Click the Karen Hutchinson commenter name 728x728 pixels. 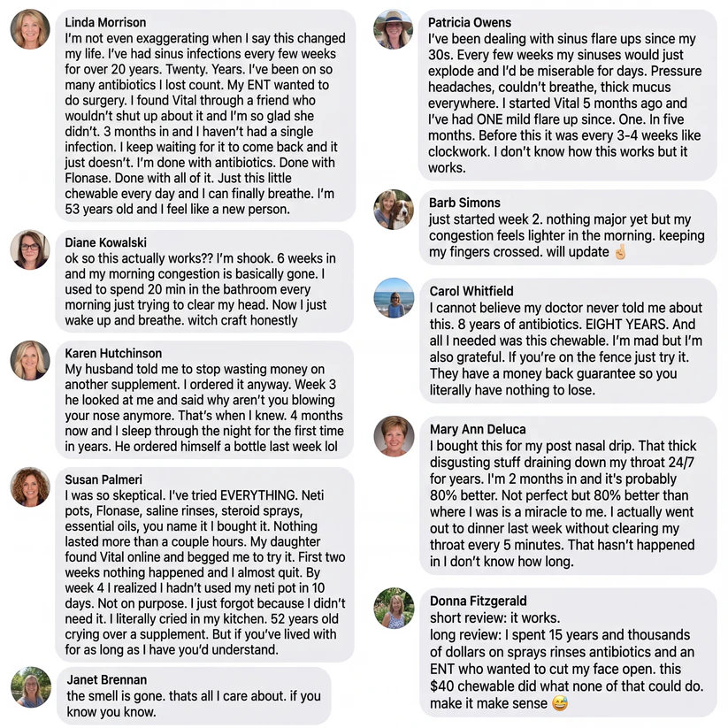point(115,353)
